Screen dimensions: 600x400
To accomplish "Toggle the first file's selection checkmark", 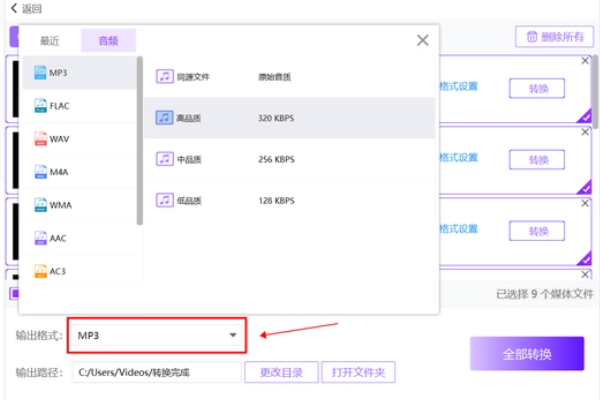I will tap(584, 115).
